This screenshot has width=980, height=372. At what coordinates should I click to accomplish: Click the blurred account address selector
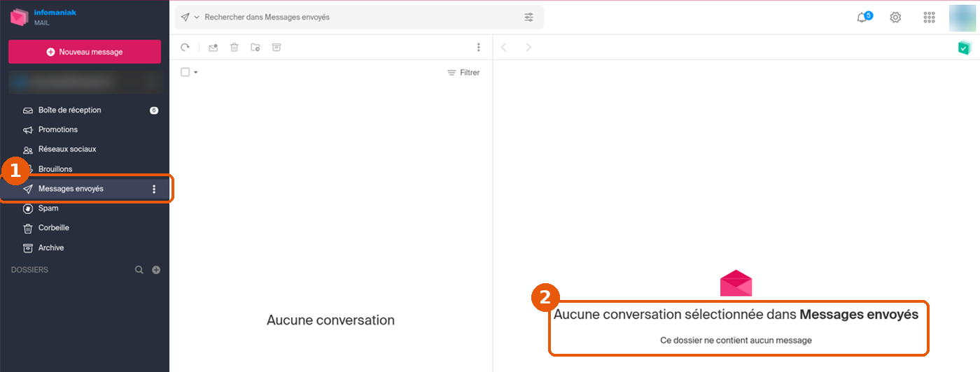(85, 82)
